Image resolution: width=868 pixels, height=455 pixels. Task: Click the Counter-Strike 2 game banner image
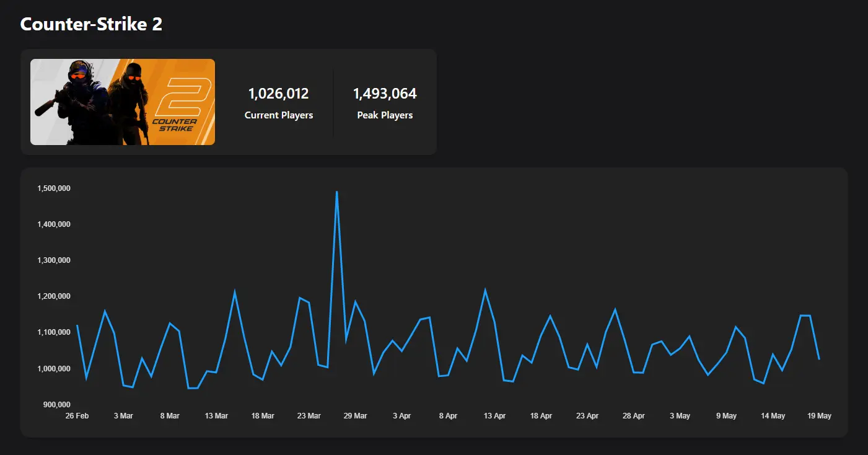pos(123,102)
